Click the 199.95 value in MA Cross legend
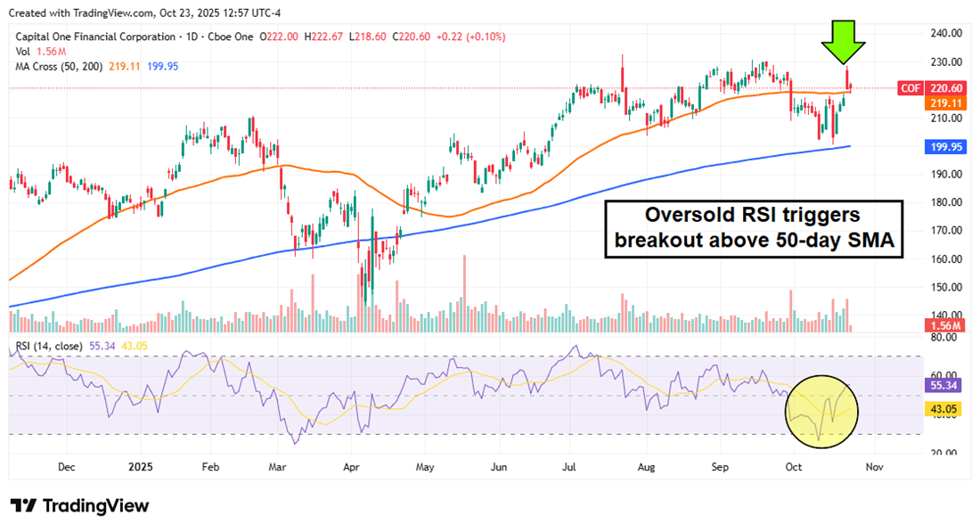980x532 pixels. pos(162,67)
